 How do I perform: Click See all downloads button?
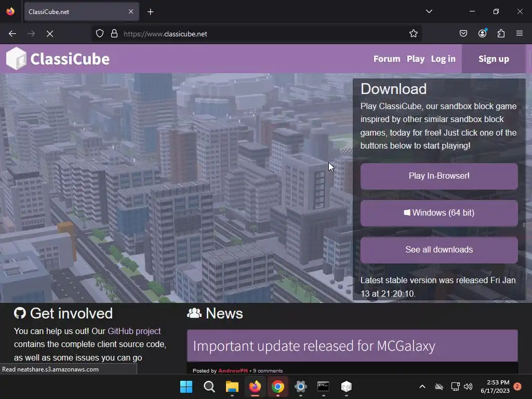(439, 250)
